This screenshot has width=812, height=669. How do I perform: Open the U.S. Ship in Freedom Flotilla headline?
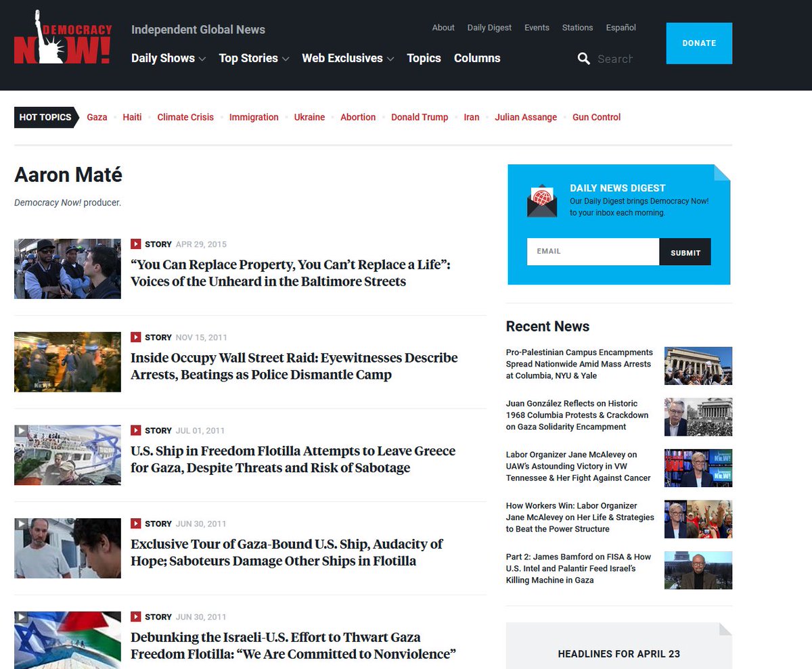293,459
